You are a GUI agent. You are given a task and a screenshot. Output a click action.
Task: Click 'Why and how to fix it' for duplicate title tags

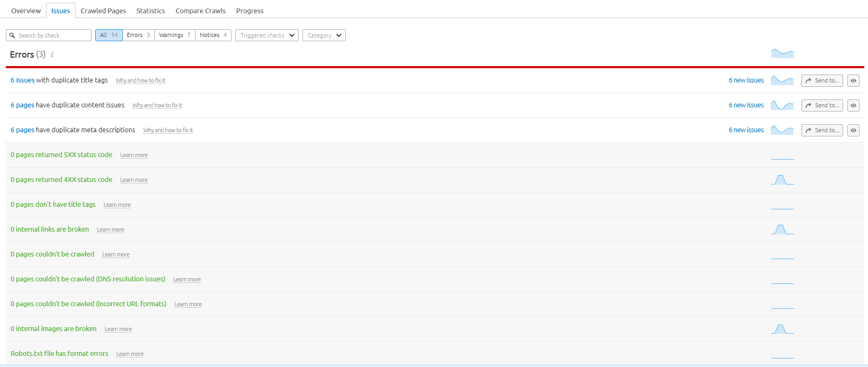click(141, 81)
